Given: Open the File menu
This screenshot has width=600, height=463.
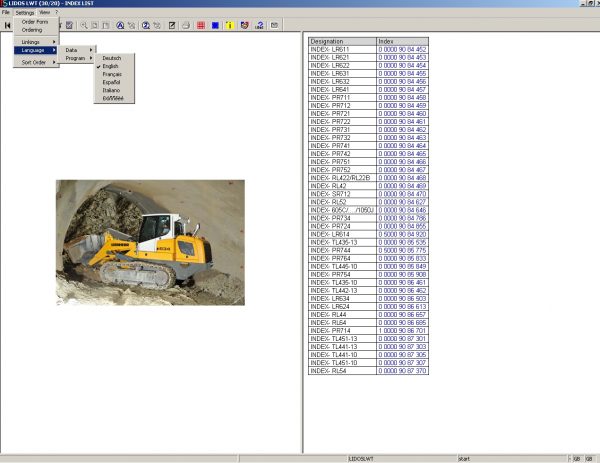Looking at the screenshot, I should point(6,12).
